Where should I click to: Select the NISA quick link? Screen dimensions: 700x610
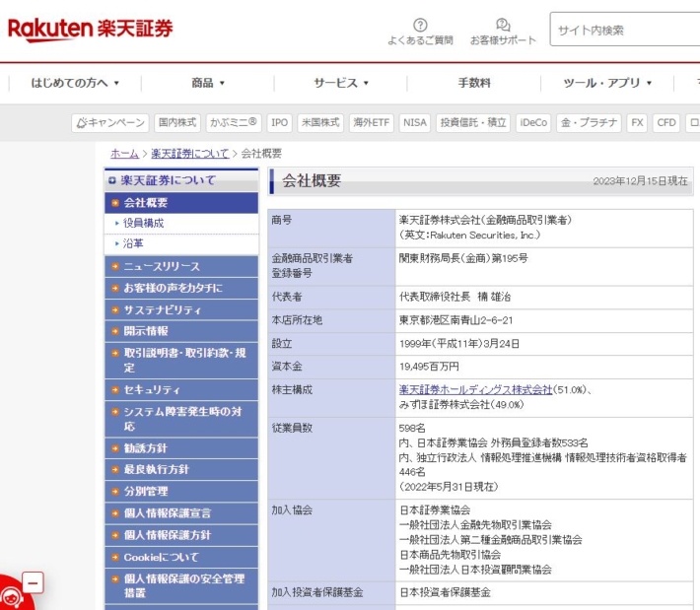(415, 123)
